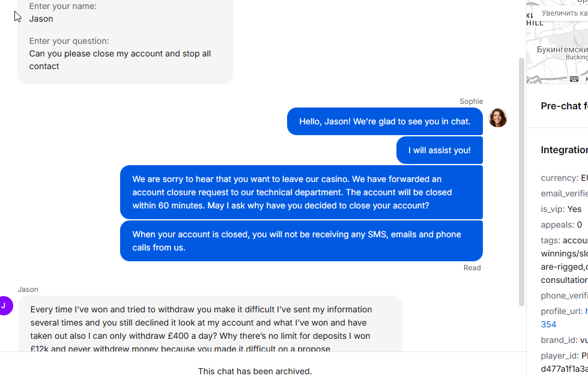Click the chat scrollbar thumb
This screenshot has width=588, height=376.
[521, 182]
